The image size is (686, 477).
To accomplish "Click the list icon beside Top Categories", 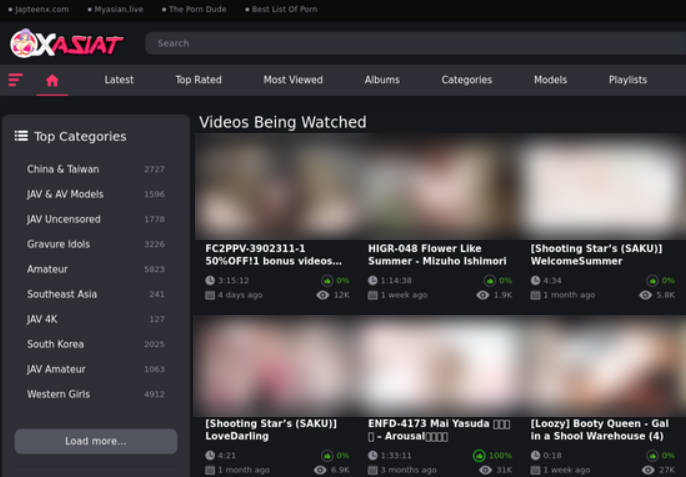I will coord(21,136).
